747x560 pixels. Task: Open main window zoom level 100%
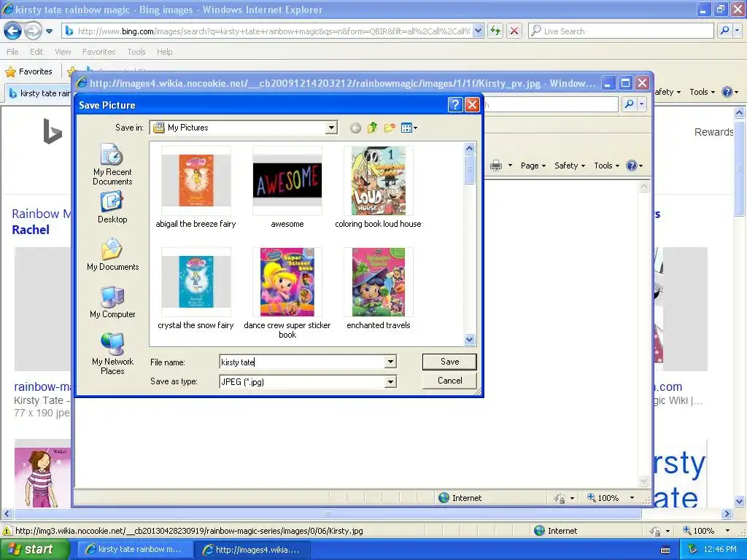pyautogui.click(x=706, y=531)
